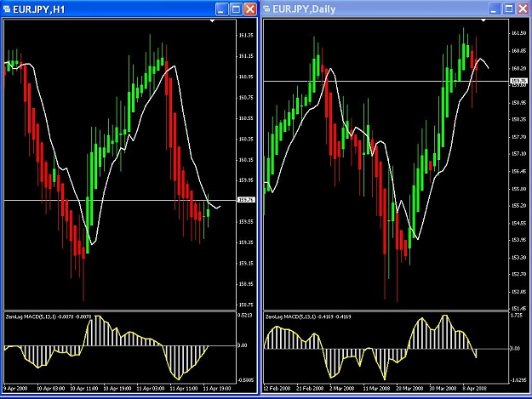Maximize the EURJPY,Daily chart window

[x=508, y=9]
